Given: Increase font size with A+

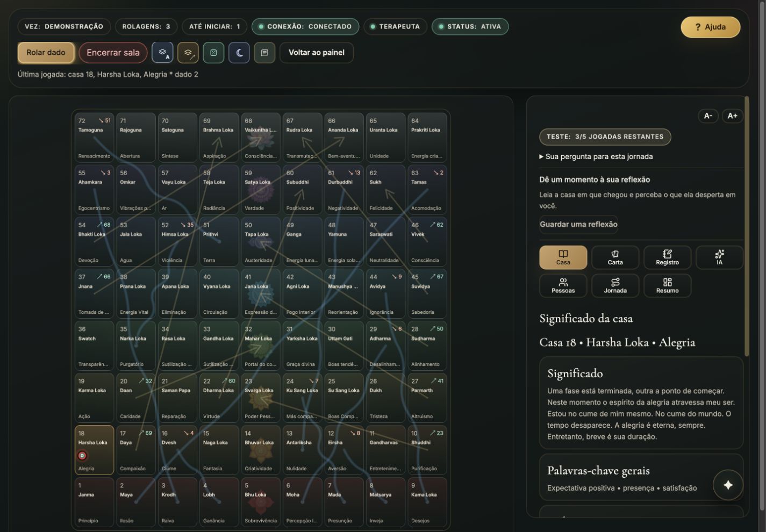Looking at the screenshot, I should [732, 116].
